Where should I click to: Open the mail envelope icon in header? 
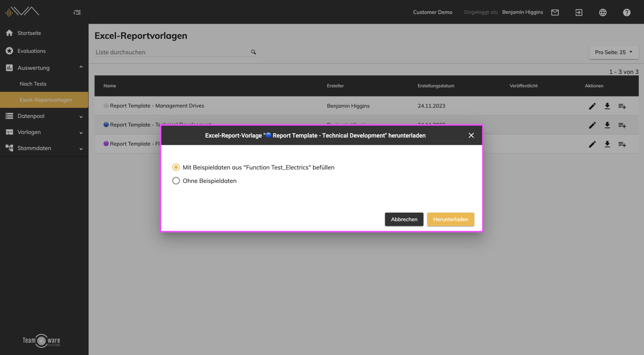tap(555, 12)
